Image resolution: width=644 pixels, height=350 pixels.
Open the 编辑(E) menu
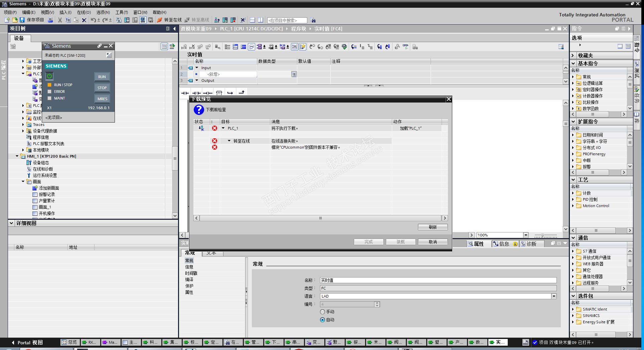pyautogui.click(x=29, y=12)
